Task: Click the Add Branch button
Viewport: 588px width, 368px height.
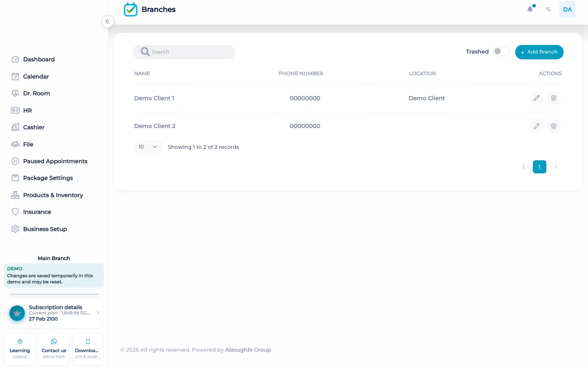Action: pyautogui.click(x=539, y=52)
